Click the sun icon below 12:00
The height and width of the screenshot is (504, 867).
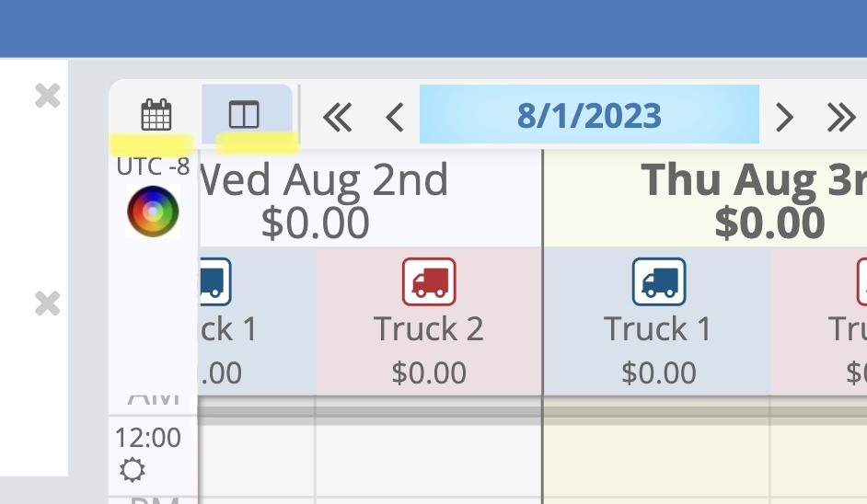(x=133, y=471)
